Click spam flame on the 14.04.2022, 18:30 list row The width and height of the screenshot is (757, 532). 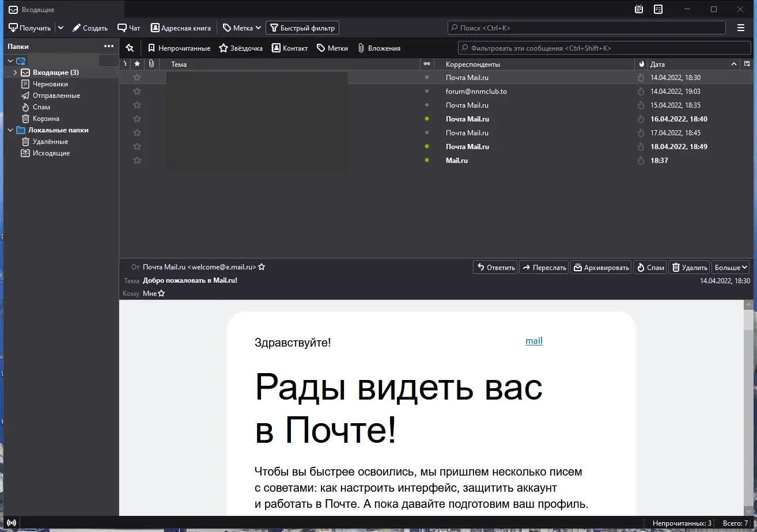point(641,78)
